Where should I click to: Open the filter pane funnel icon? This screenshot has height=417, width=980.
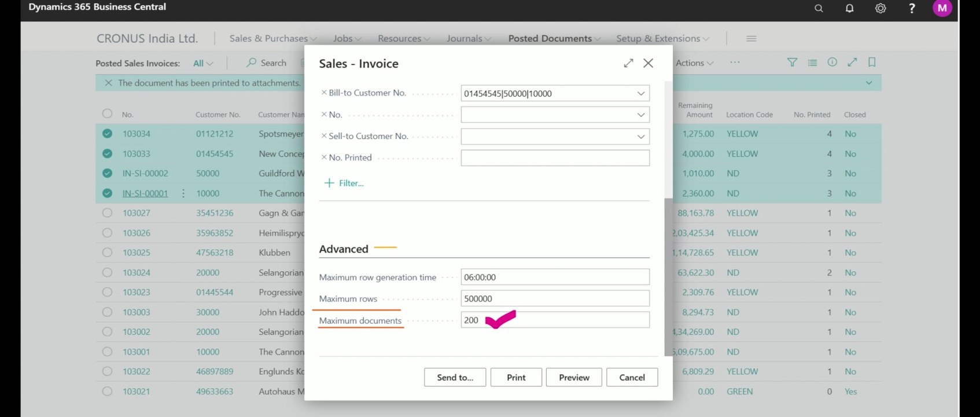tap(792, 63)
